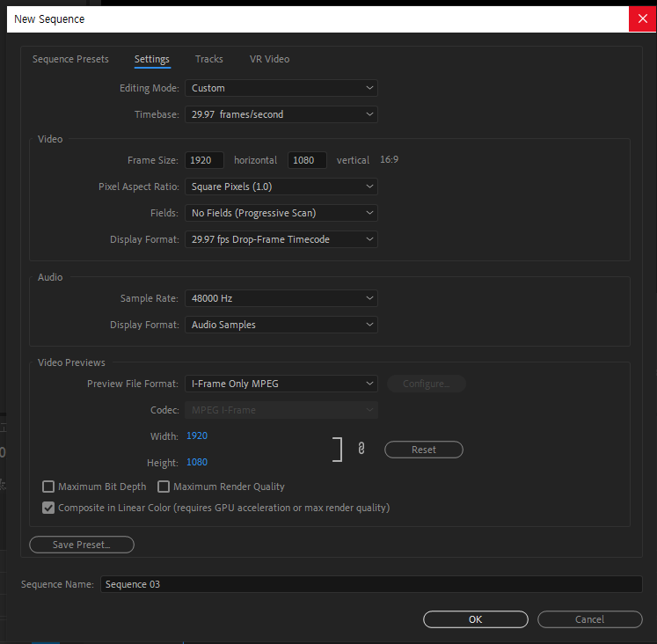
Task: Click the OK button
Action: (475, 619)
